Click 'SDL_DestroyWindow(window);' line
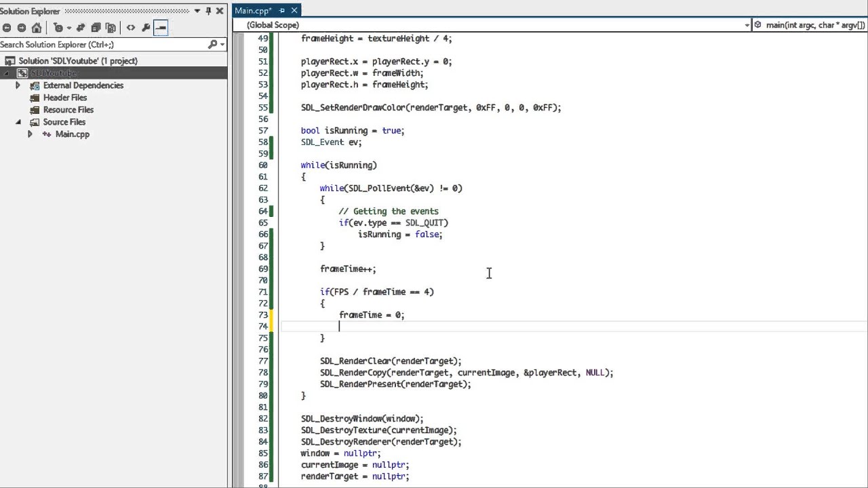 point(362,419)
